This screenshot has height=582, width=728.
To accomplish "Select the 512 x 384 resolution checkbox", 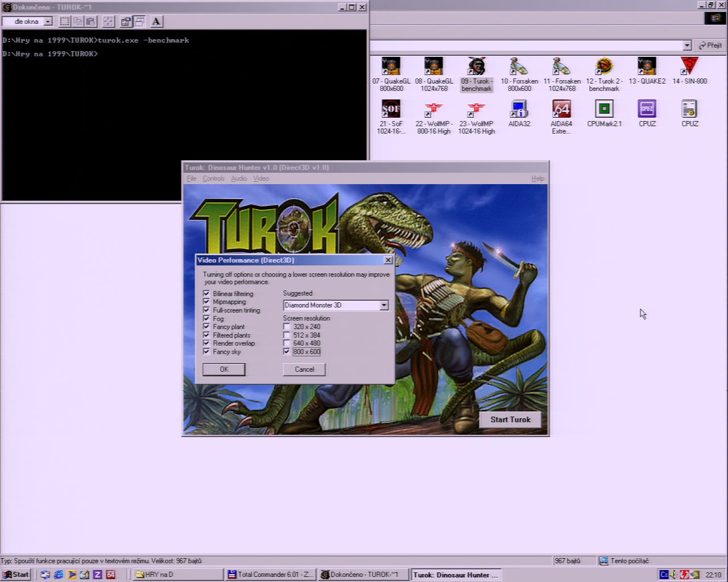I will pyautogui.click(x=287, y=335).
